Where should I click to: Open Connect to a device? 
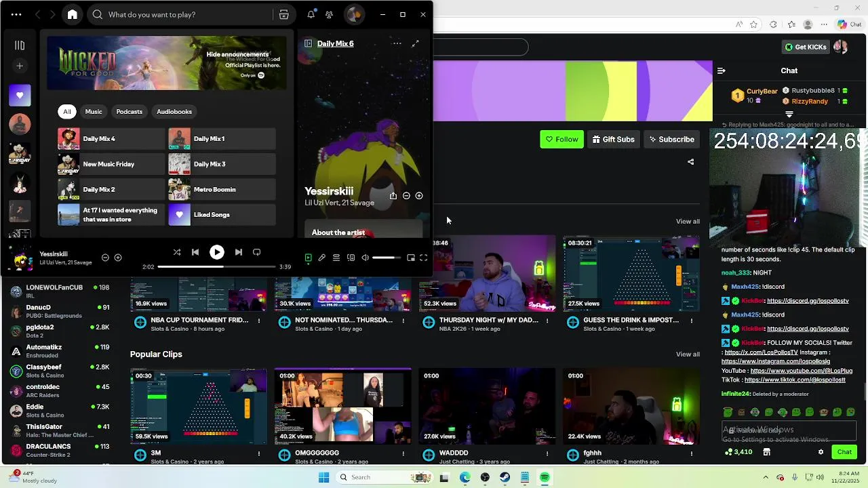coord(351,258)
